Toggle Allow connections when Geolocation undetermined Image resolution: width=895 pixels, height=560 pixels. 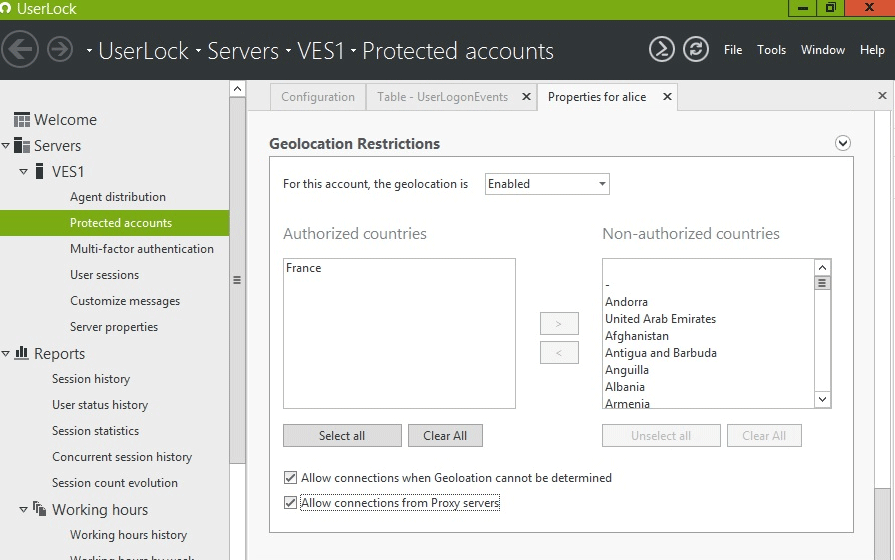click(290, 477)
